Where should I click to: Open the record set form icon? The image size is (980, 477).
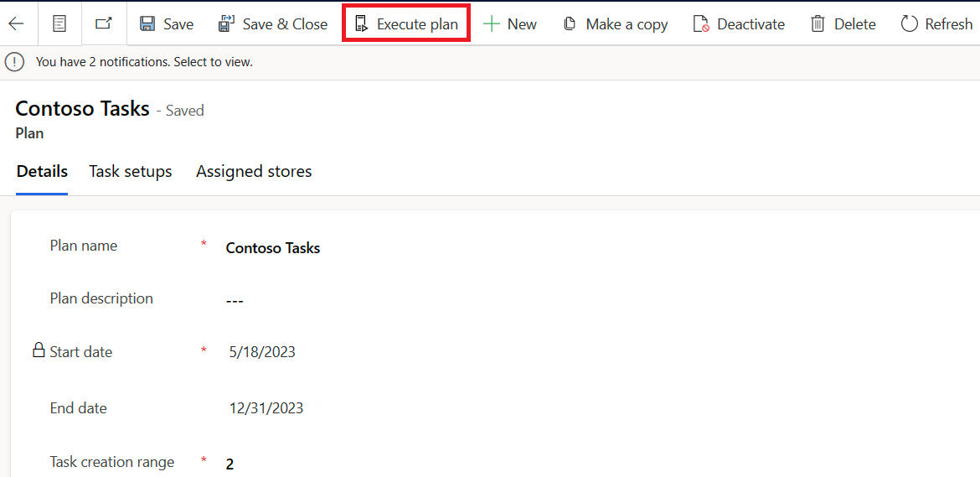pyautogui.click(x=59, y=23)
